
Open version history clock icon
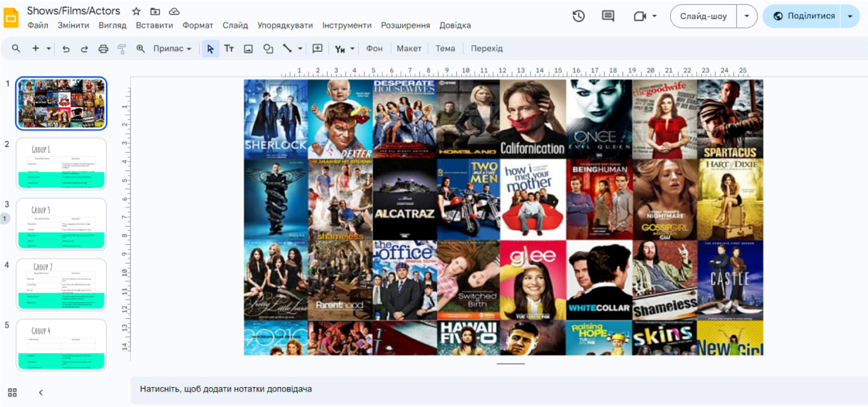click(578, 16)
